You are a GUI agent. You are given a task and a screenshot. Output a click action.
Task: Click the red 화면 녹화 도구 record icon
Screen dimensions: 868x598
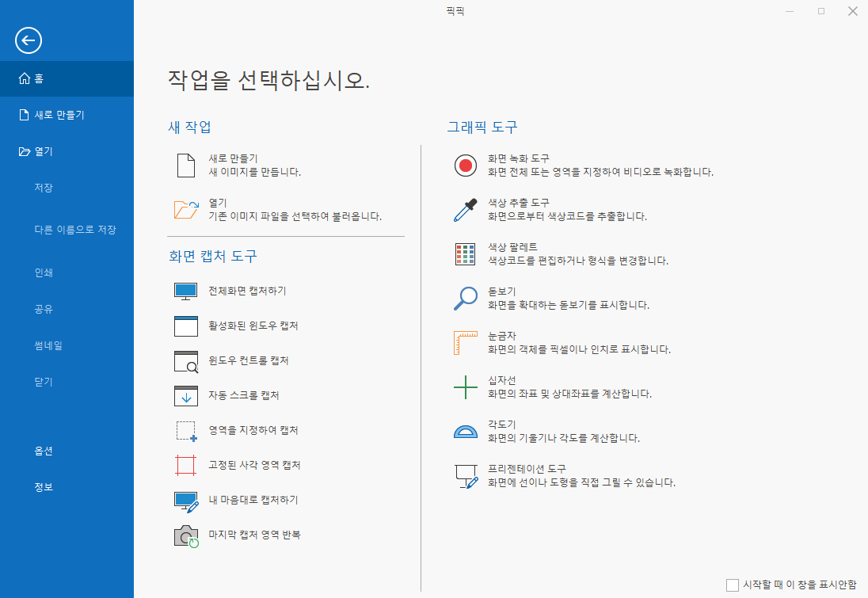[x=466, y=166]
